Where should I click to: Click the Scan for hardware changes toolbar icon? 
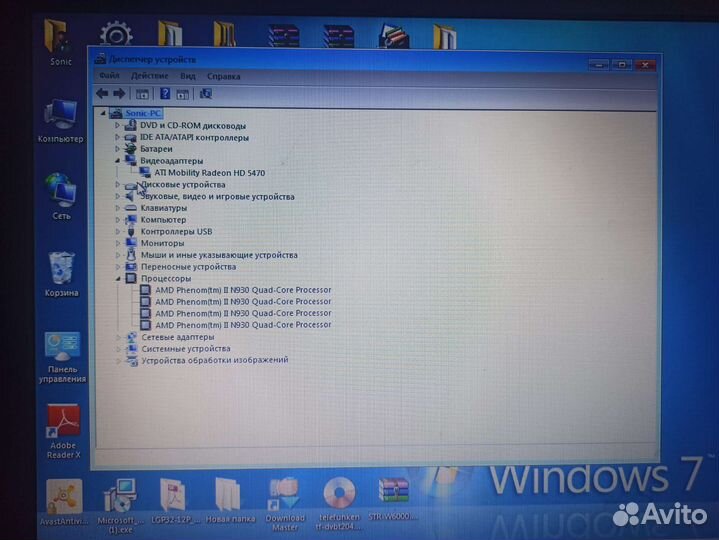[206, 93]
